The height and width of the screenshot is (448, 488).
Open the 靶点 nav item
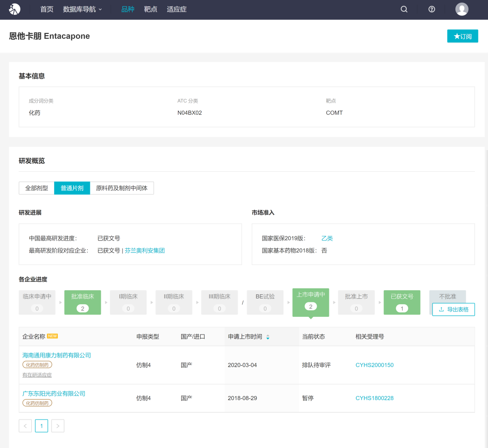pyautogui.click(x=150, y=9)
